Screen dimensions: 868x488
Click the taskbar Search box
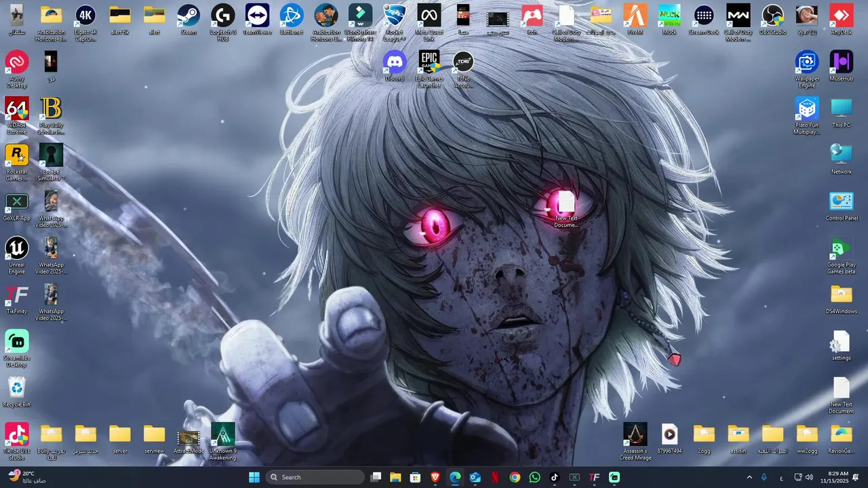(316, 477)
